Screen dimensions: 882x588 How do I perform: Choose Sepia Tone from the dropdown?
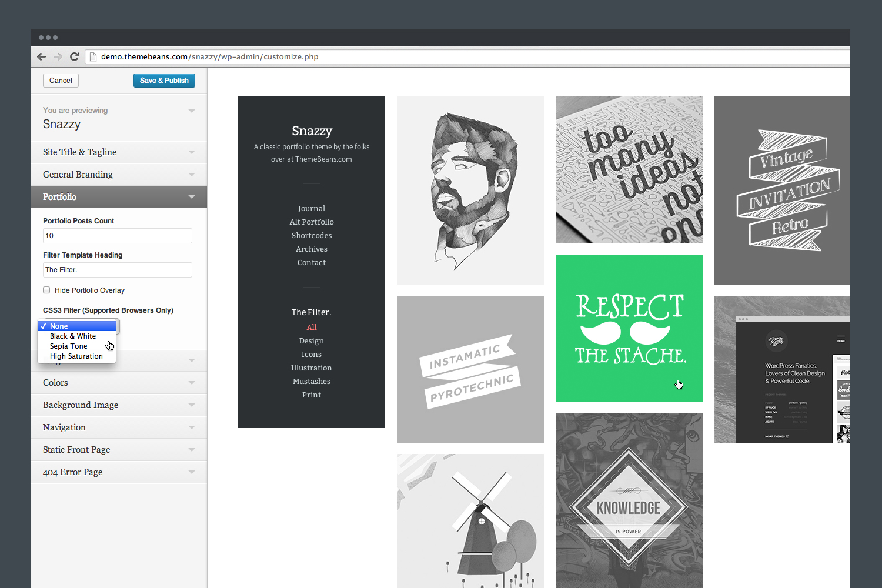69,346
